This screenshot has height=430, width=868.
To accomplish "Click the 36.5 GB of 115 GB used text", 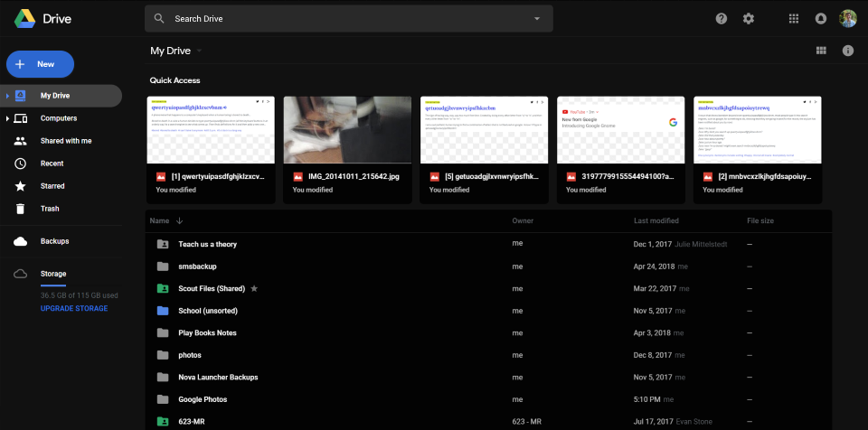I will pos(80,295).
